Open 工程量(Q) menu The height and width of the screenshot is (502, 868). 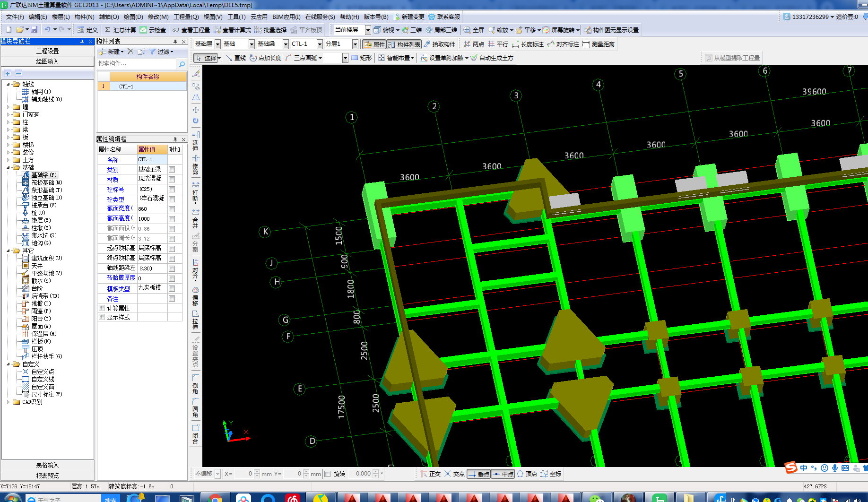(x=186, y=17)
